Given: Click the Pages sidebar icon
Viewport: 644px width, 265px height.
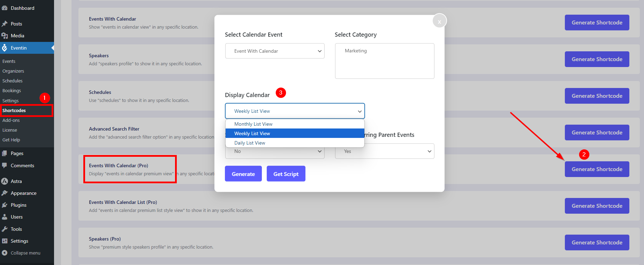Looking at the screenshot, I should coord(5,153).
